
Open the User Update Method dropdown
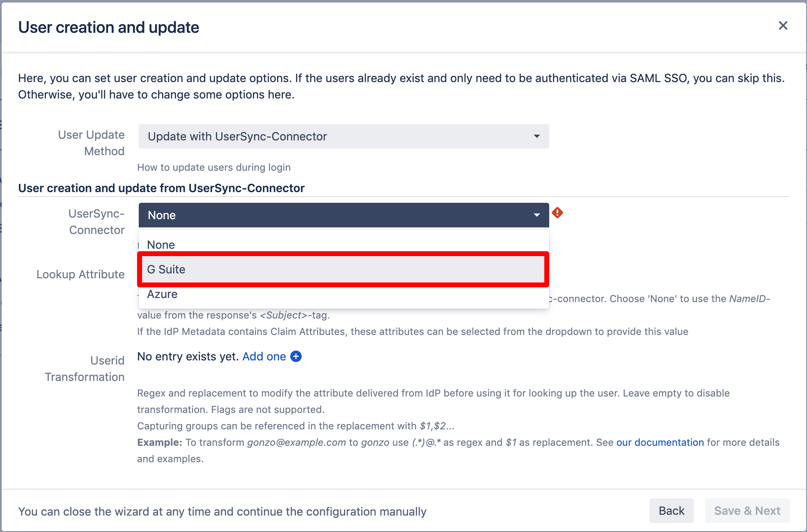[x=343, y=136]
